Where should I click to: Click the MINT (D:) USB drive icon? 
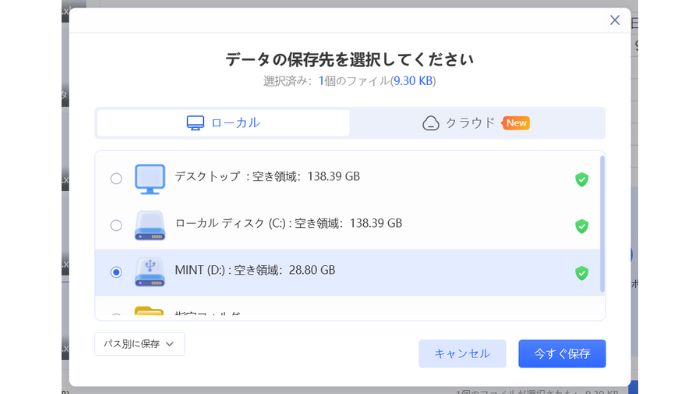coord(150,272)
